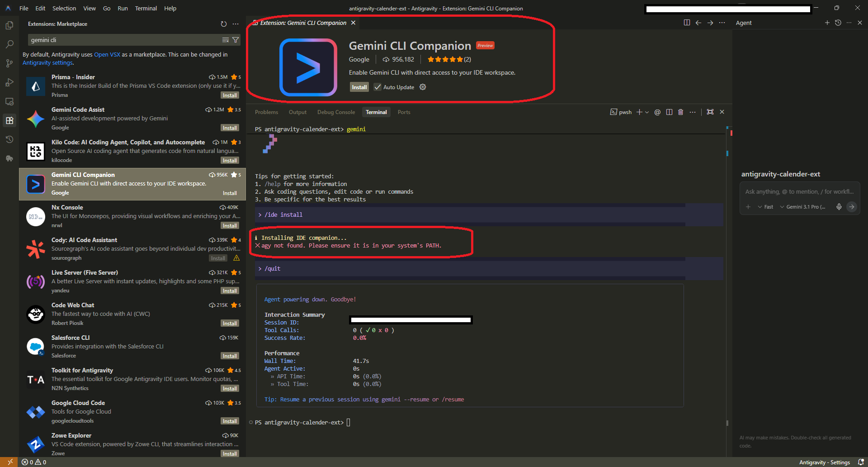Click the filter extensions funnel icon
Screen dimensions: 868x467
[x=236, y=40]
